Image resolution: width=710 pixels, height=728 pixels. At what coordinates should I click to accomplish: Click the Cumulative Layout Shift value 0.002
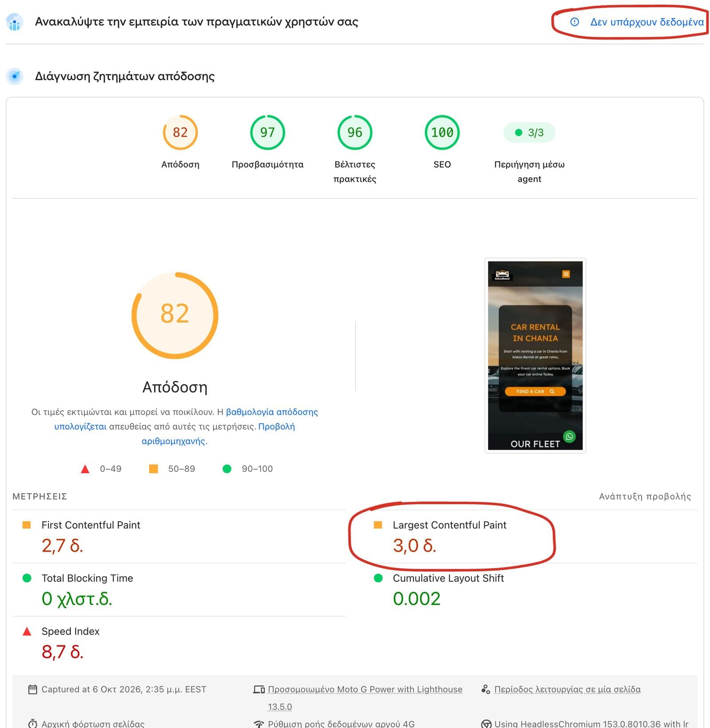[416, 598]
